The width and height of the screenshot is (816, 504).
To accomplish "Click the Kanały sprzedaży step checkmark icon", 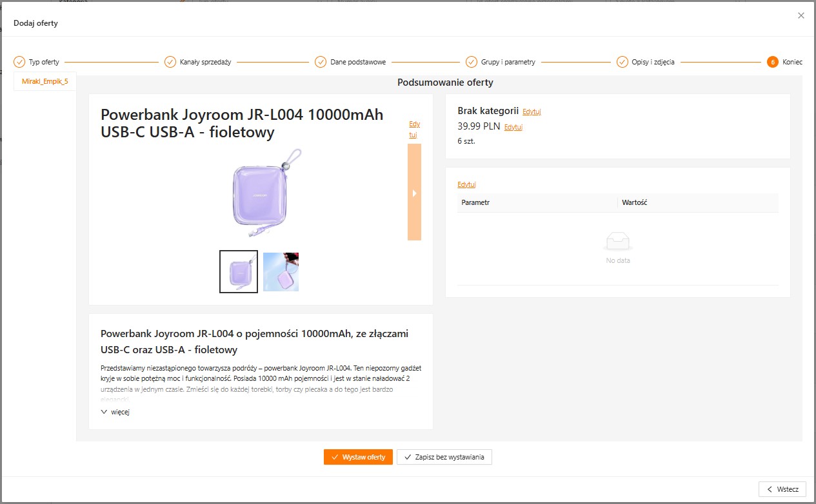I will click(x=170, y=62).
